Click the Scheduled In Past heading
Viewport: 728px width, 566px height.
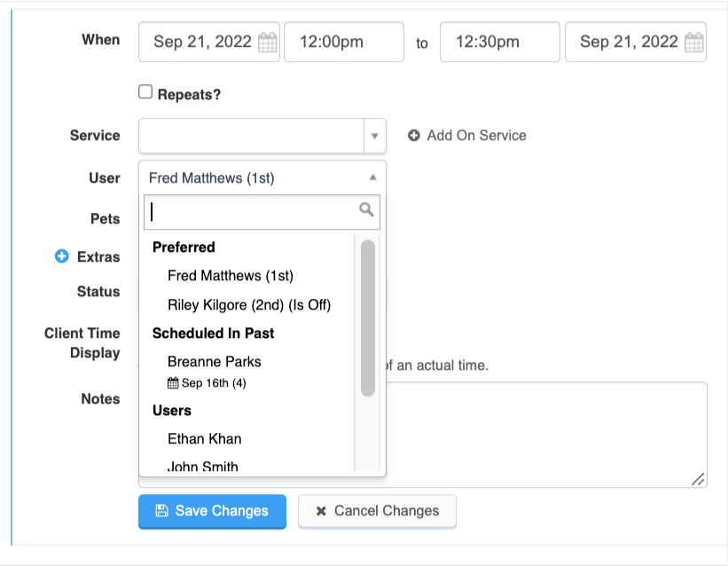pos(213,334)
